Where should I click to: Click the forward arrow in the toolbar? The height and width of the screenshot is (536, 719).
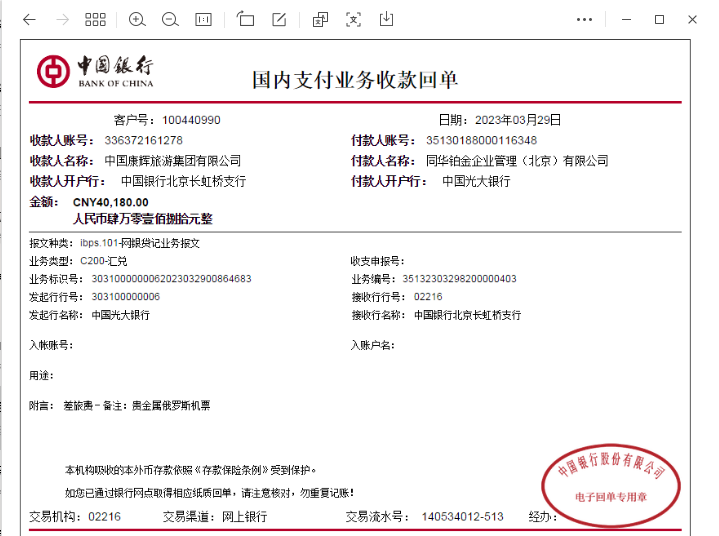pos(62,19)
